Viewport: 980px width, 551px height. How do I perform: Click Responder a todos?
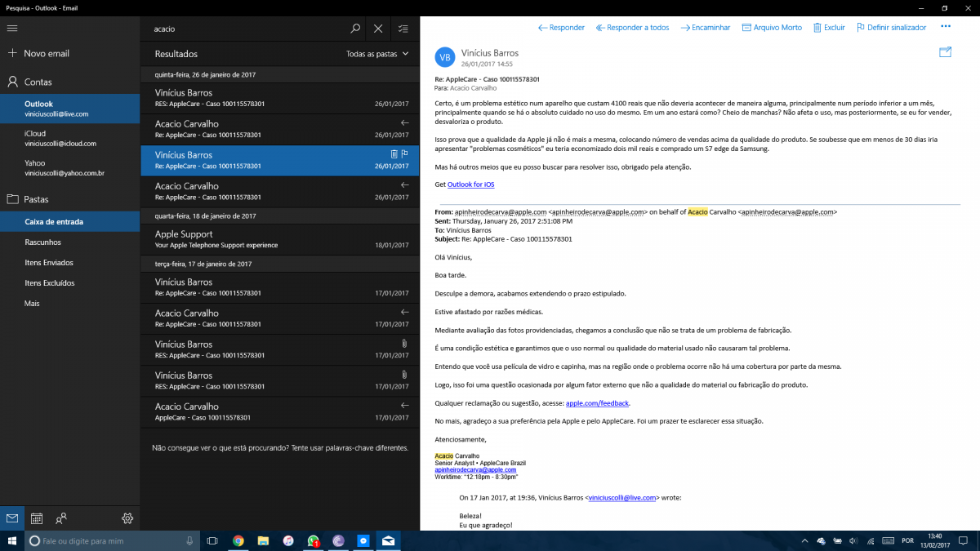632,27
